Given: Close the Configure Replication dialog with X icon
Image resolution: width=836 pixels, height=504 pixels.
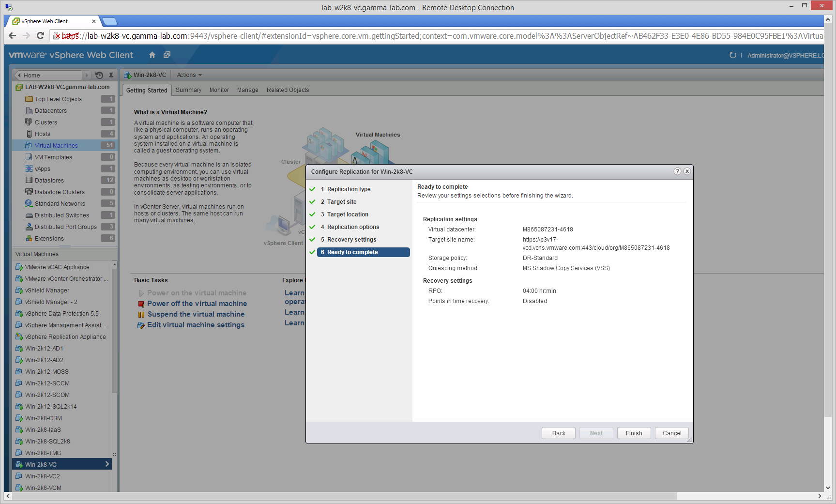Looking at the screenshot, I should pos(687,171).
